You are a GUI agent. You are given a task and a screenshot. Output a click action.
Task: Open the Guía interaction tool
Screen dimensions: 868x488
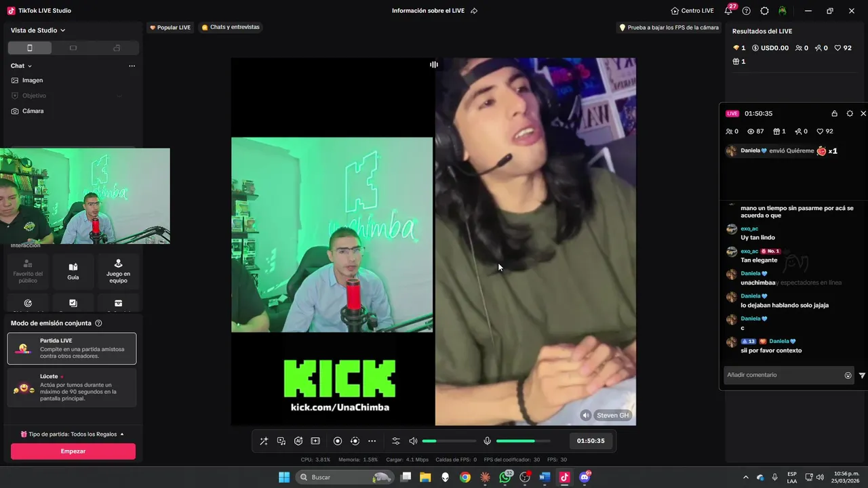click(73, 271)
